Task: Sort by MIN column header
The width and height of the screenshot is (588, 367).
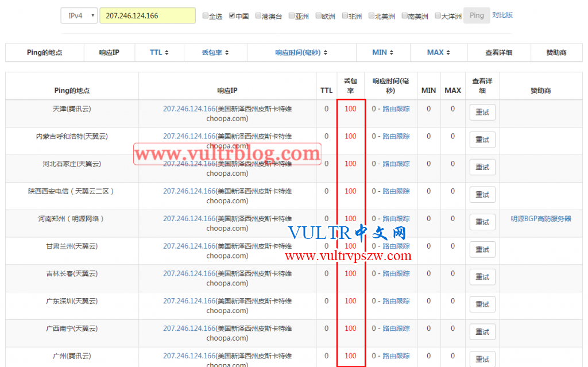Action: tap(383, 52)
